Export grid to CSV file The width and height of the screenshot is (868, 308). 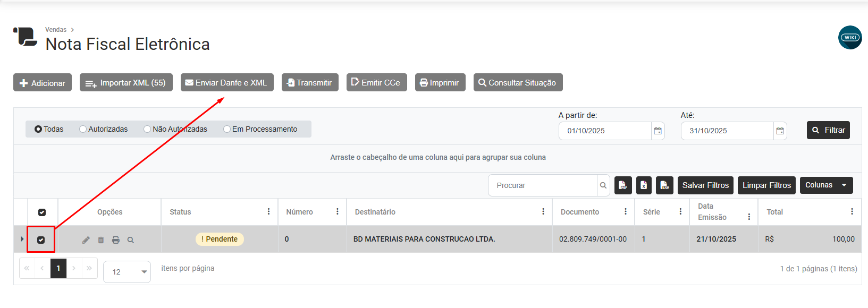(664, 185)
